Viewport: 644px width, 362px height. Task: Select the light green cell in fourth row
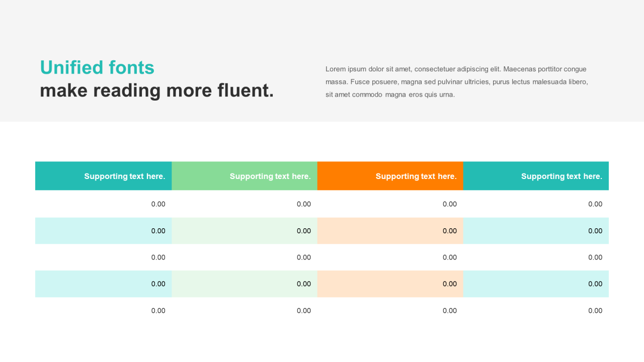point(245,284)
